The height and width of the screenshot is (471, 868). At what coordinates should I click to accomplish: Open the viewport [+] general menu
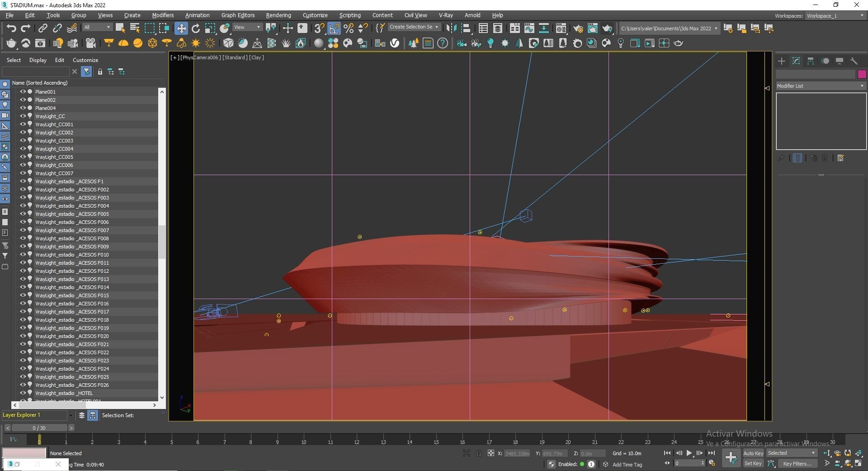[175, 57]
